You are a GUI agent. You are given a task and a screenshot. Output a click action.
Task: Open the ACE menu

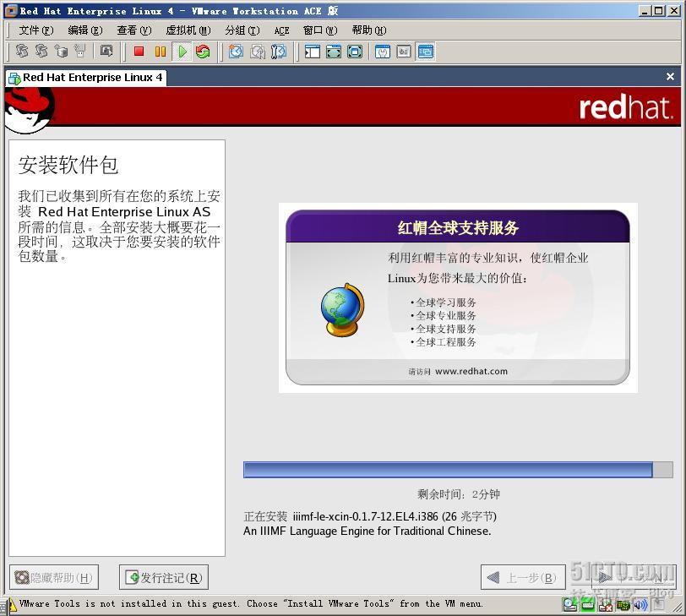(x=282, y=30)
